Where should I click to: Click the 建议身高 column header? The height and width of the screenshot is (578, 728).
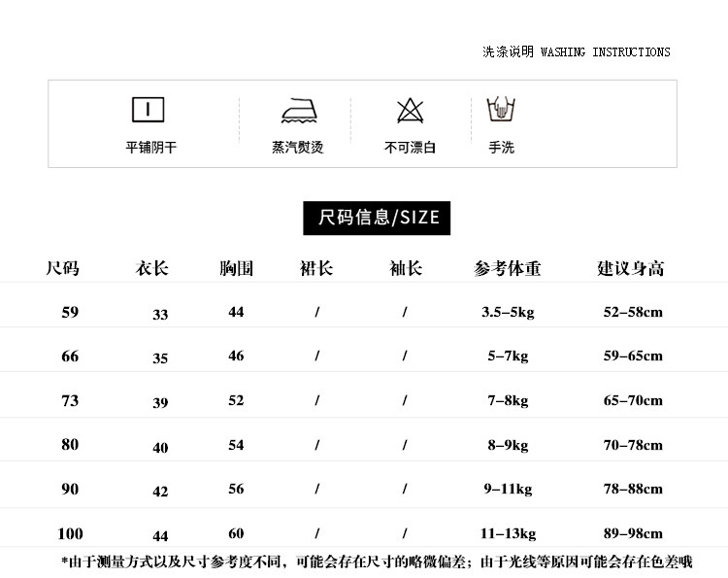(x=631, y=268)
